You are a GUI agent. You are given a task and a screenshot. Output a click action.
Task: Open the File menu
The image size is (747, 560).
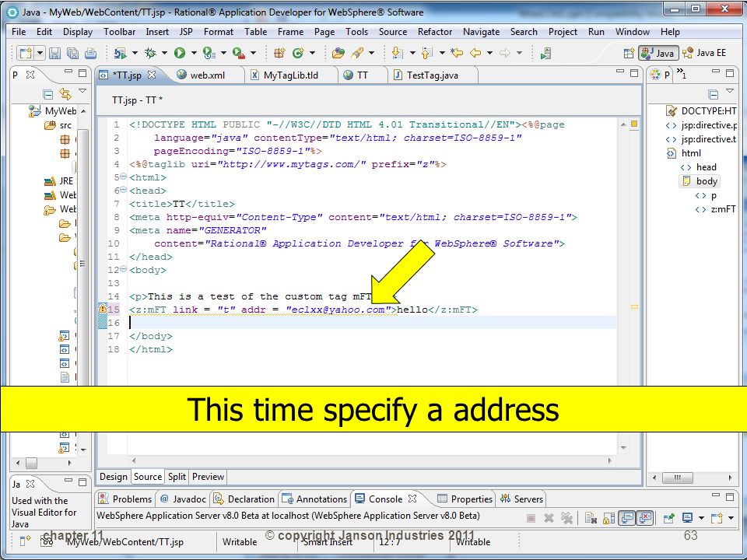click(x=19, y=31)
